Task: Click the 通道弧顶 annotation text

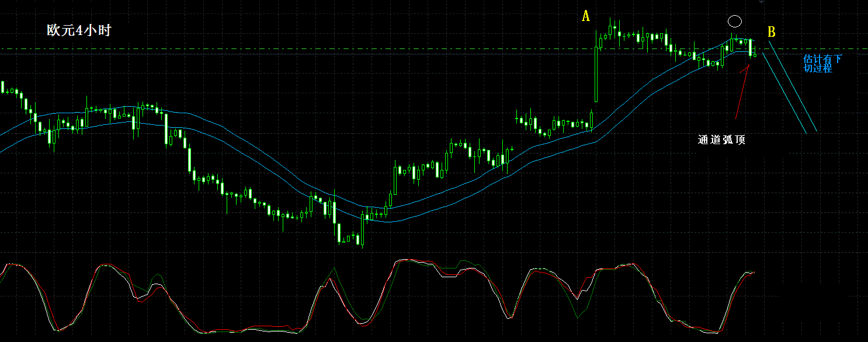Action: click(721, 140)
